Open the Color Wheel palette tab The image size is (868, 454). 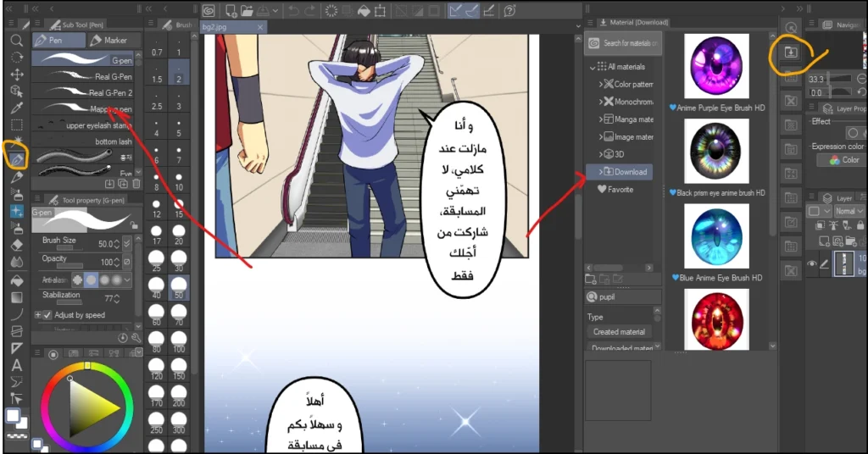pyautogui.click(x=53, y=354)
